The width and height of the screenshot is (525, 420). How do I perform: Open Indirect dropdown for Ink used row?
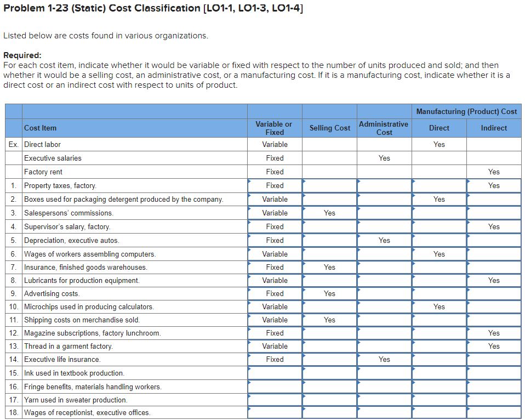494,373
